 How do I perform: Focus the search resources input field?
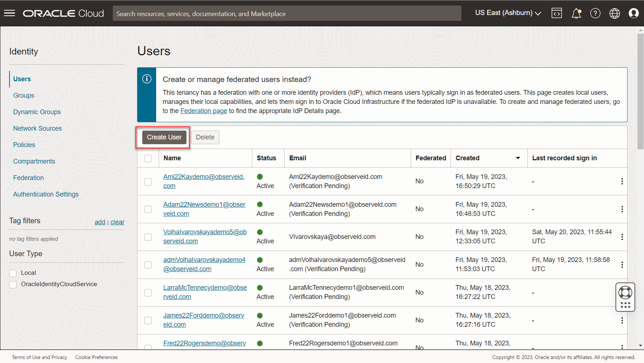coord(287,14)
